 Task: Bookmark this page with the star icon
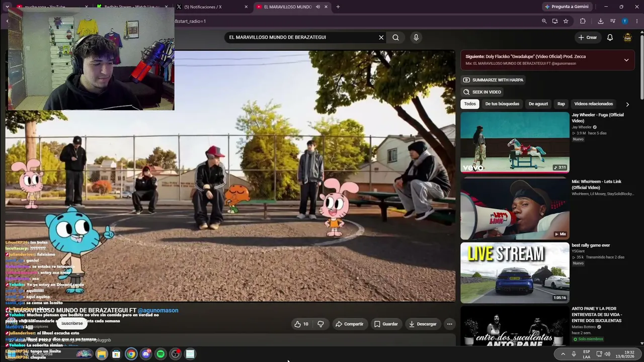[566, 21]
